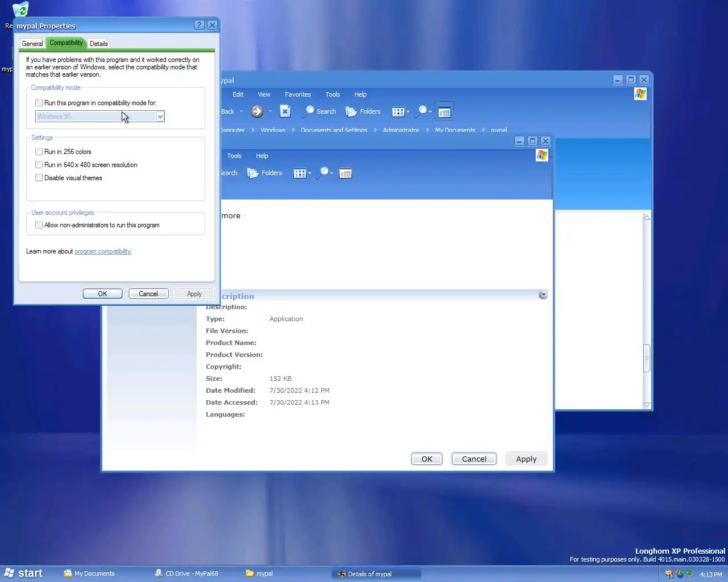Viewport: 728px width, 582px height.
Task: Click Apply in the mypal Properties dialog
Action: click(195, 294)
